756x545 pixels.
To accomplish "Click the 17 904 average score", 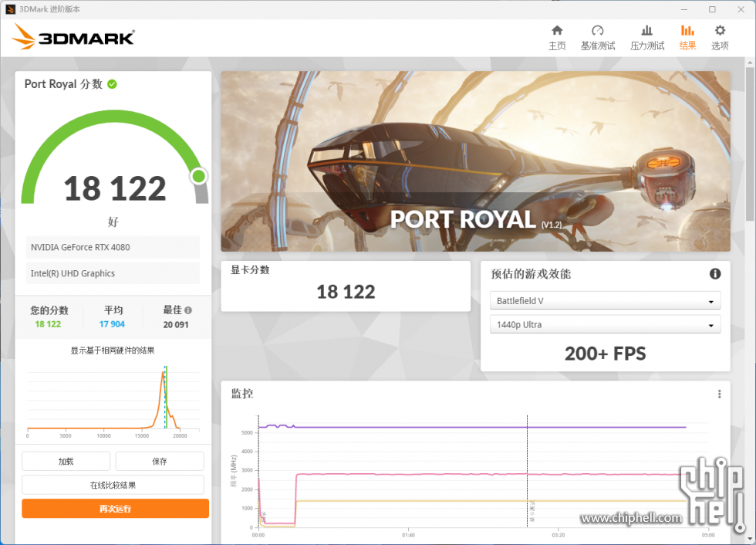I will (x=112, y=324).
